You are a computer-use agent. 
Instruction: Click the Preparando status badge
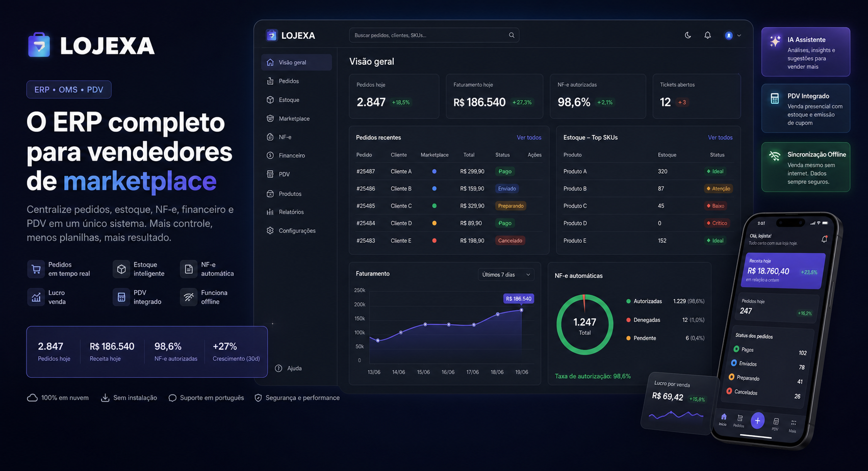point(511,206)
